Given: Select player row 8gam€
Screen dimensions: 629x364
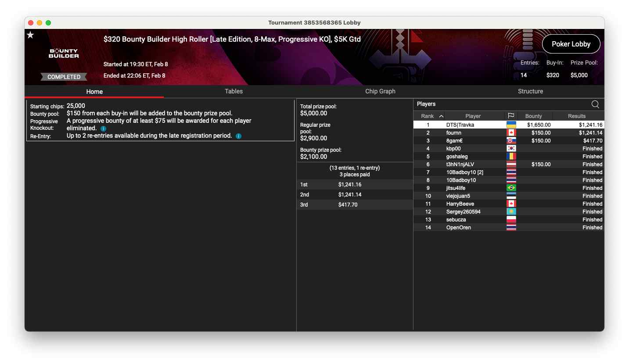Looking at the screenshot, I should 509,141.
